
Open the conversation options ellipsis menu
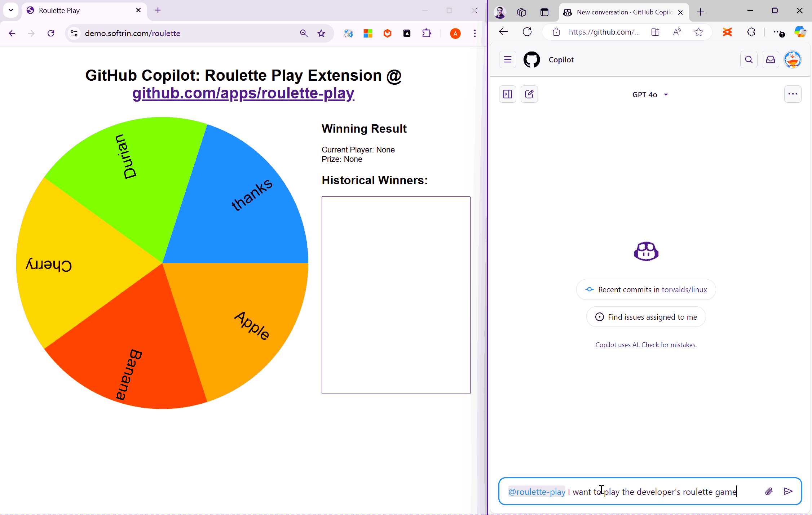(x=793, y=94)
